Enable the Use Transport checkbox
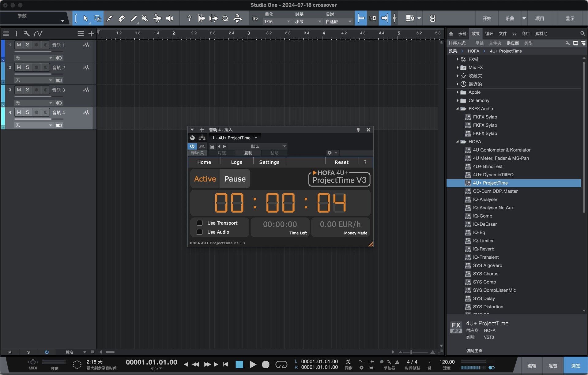 pos(199,223)
